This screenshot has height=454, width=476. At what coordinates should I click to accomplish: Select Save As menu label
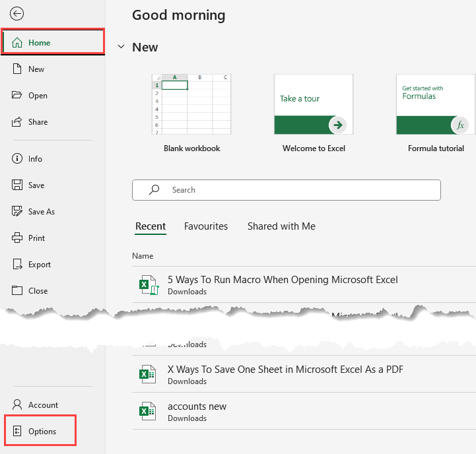pos(42,212)
